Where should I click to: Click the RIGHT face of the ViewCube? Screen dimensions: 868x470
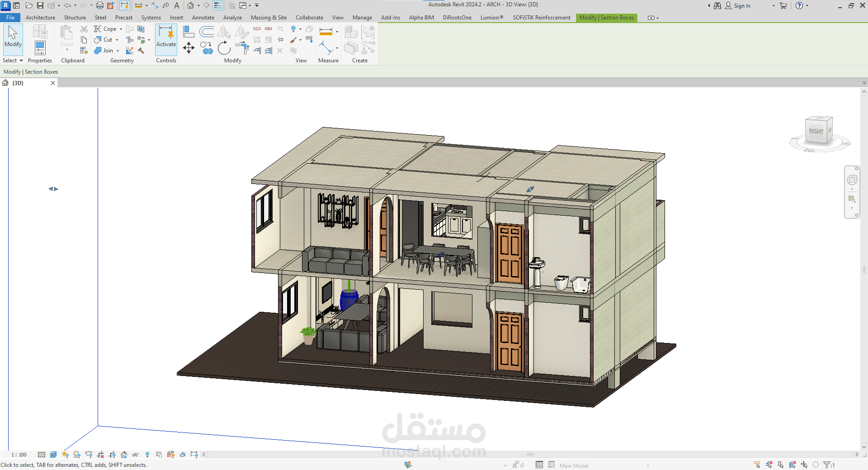tap(816, 132)
